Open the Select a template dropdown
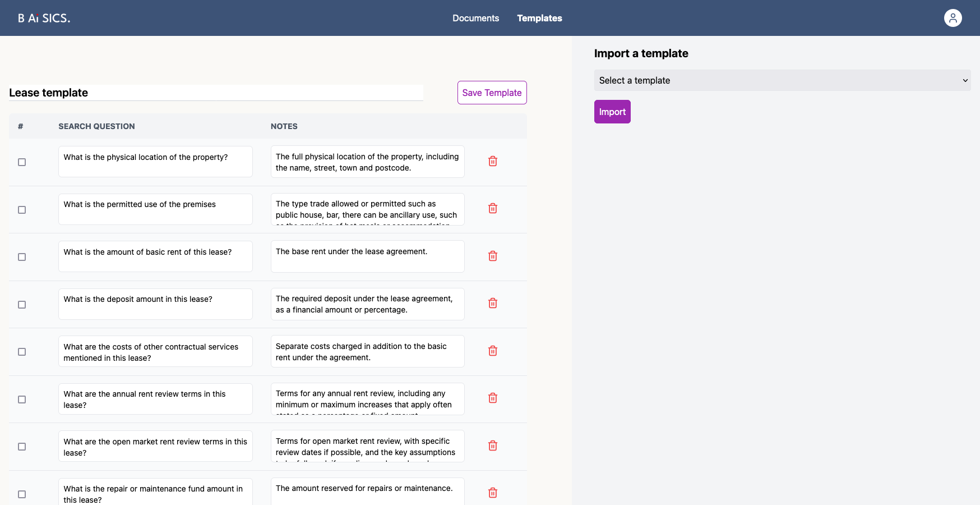Screen dimensions: 980x505 coord(782,80)
